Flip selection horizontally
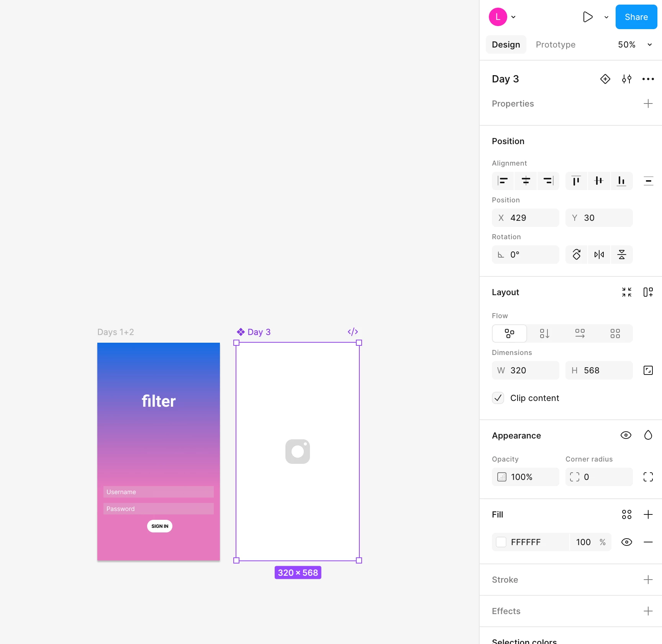 [x=599, y=255]
